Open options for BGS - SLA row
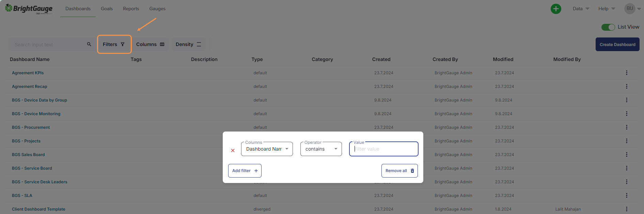The image size is (644, 214). pos(627,195)
